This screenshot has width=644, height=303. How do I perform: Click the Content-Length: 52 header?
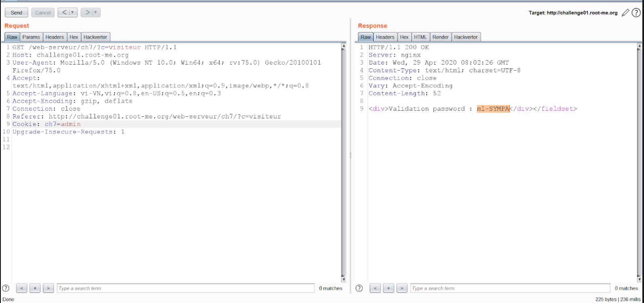[x=405, y=93]
